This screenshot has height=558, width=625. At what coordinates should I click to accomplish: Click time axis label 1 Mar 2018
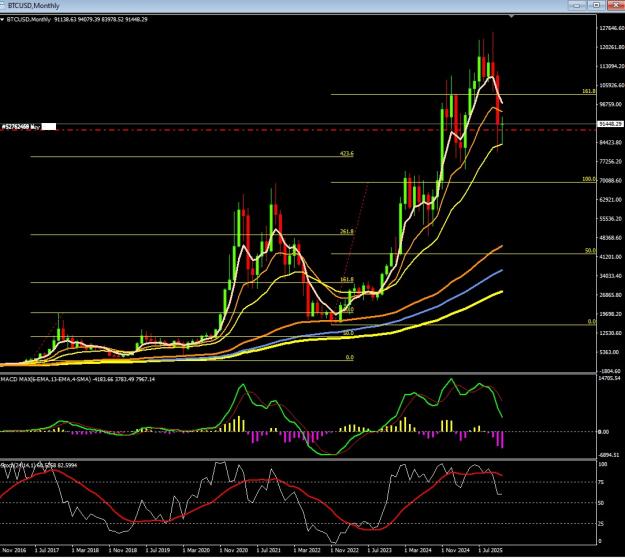[85, 550]
